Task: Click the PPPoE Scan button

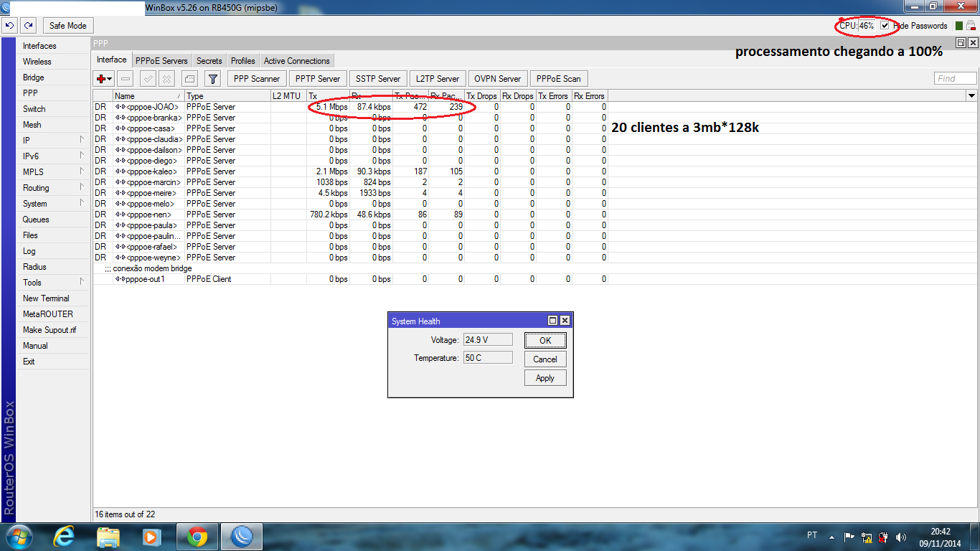Action: pos(558,79)
